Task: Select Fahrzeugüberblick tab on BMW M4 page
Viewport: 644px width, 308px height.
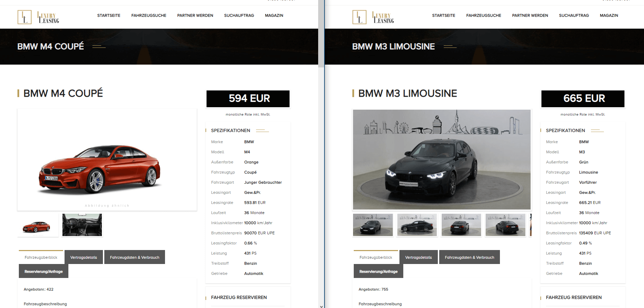Action: click(41, 257)
